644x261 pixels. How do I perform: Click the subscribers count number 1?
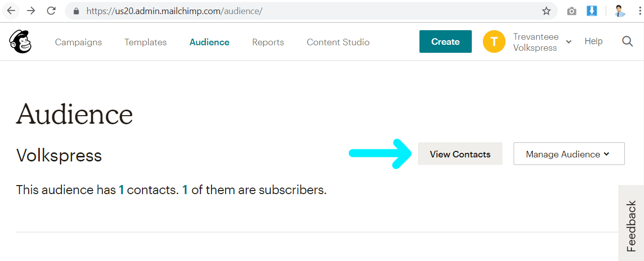(185, 190)
